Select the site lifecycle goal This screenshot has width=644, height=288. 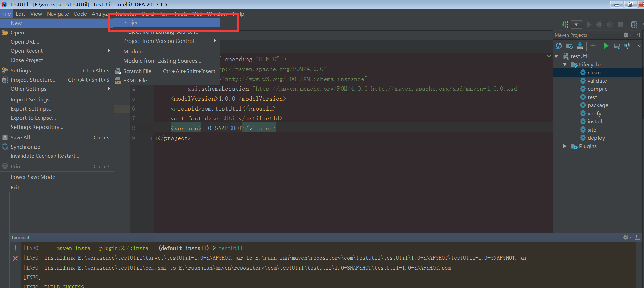(597, 130)
